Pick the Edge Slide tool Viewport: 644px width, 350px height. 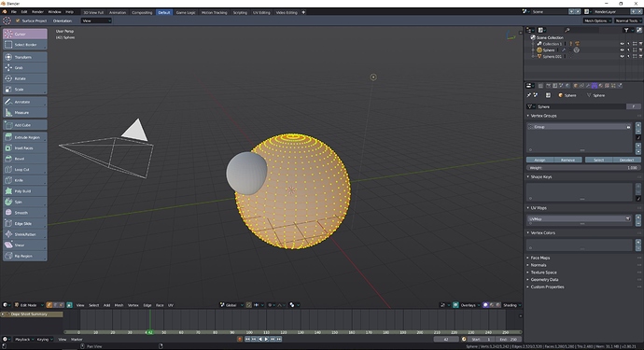coord(25,223)
